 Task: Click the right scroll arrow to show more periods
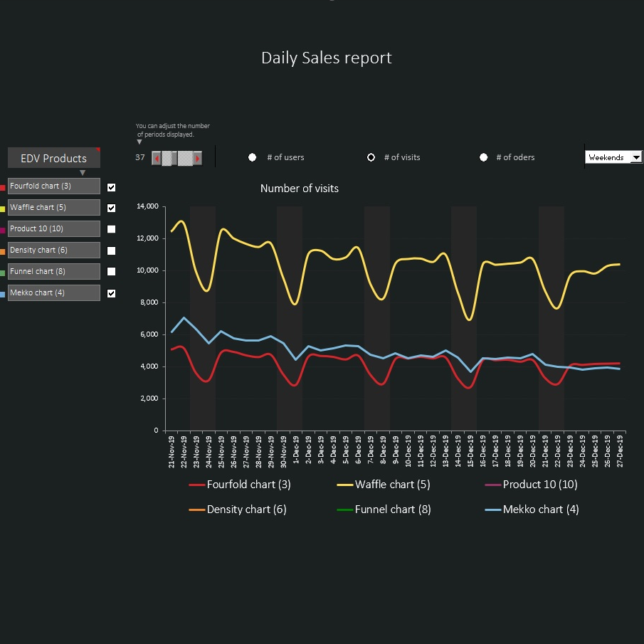click(199, 158)
